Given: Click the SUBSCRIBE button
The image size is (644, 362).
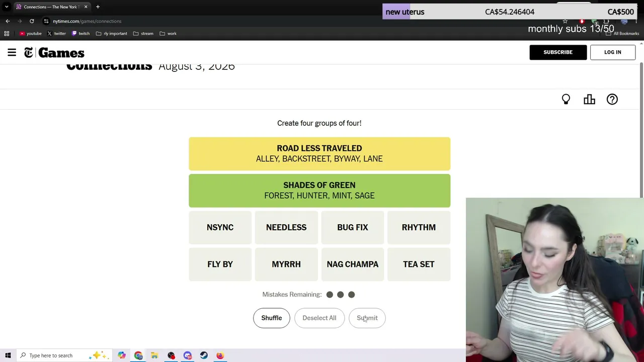Looking at the screenshot, I should 558,52.
